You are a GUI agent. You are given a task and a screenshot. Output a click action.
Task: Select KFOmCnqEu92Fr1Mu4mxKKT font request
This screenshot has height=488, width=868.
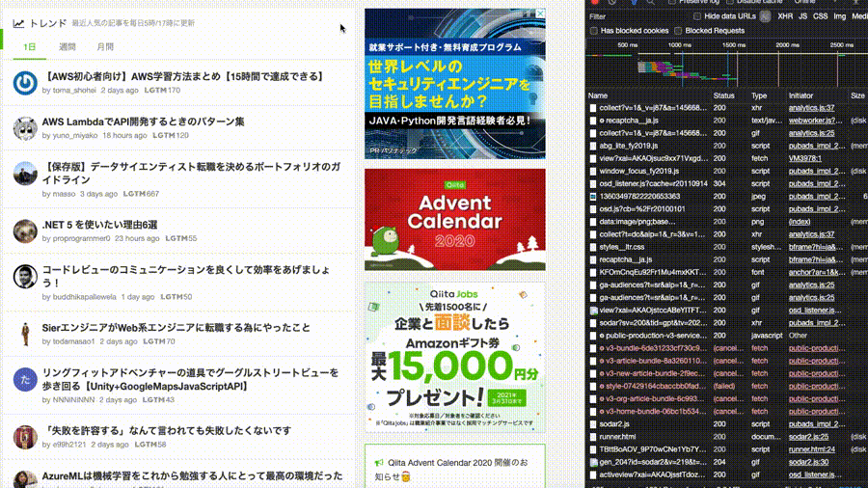click(x=727, y=272)
